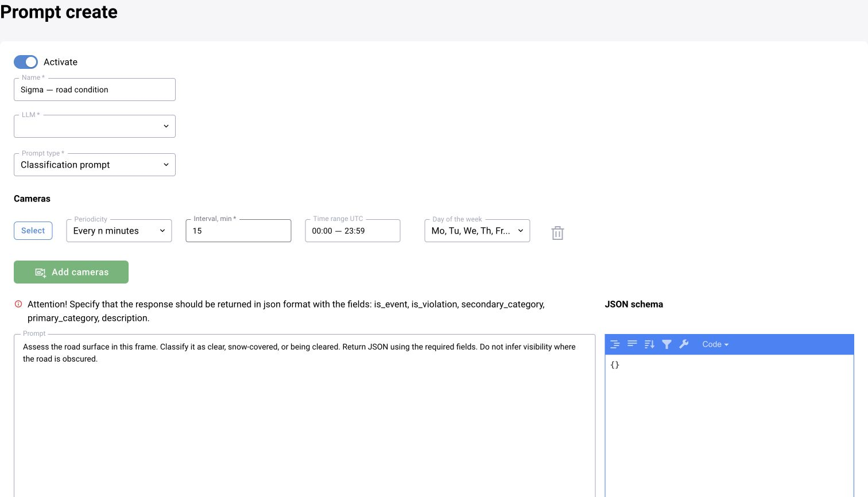Click the Add cameras button
Screen dimensions: 868x497
click(71, 272)
